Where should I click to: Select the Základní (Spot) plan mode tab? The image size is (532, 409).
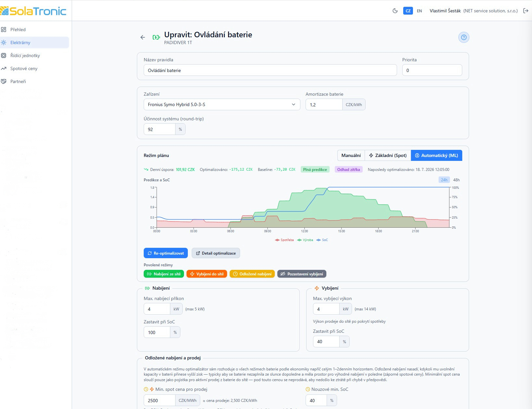[388, 155]
